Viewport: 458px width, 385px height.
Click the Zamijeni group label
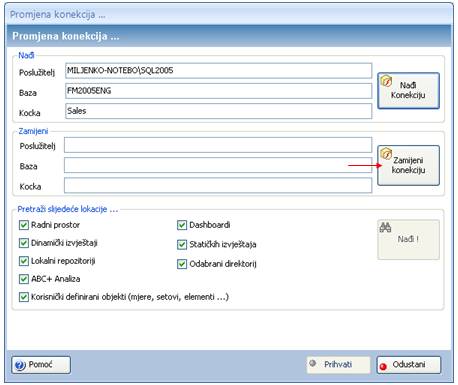[x=33, y=131]
